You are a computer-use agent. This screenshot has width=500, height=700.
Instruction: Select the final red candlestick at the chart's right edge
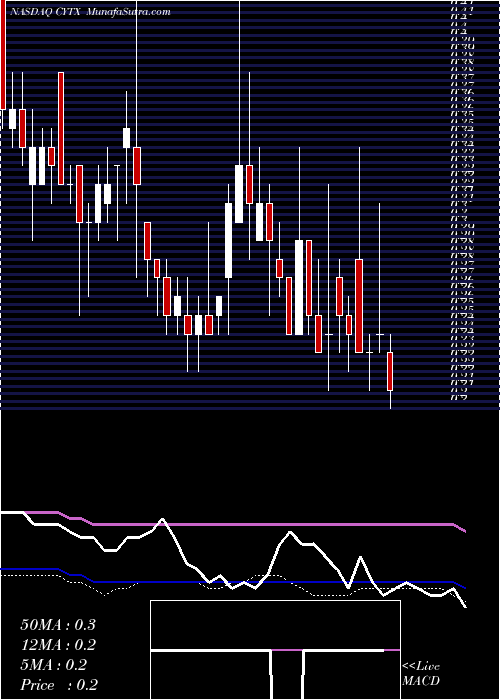click(390, 371)
